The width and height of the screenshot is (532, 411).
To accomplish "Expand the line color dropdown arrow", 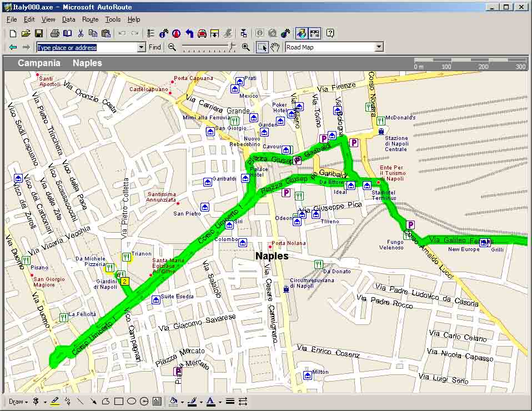I will [201, 402].
